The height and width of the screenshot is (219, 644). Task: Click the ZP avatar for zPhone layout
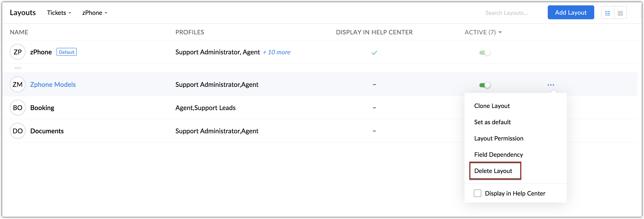17,52
